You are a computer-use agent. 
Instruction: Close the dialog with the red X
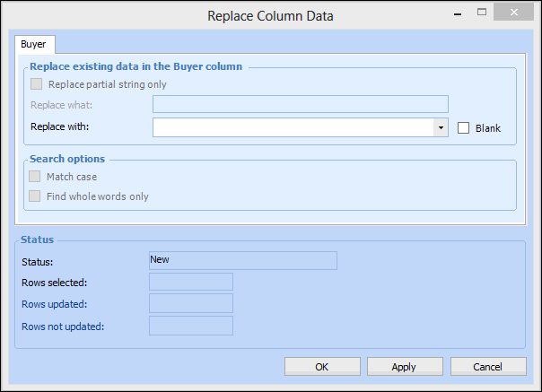pos(514,13)
